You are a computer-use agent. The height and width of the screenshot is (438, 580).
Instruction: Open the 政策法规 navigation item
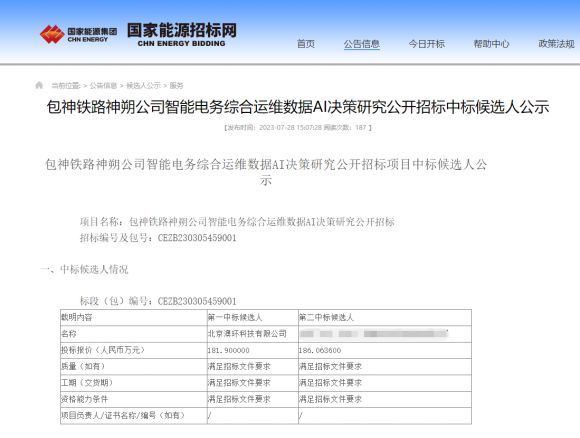coord(556,44)
